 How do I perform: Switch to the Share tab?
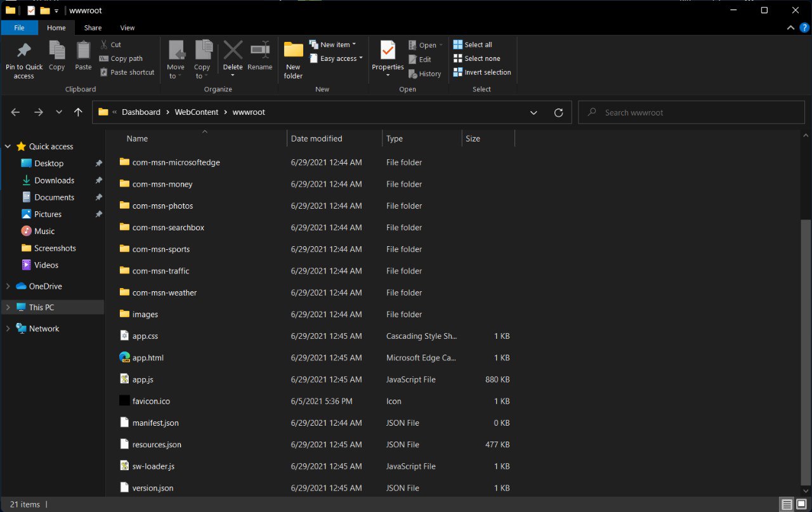[93, 28]
